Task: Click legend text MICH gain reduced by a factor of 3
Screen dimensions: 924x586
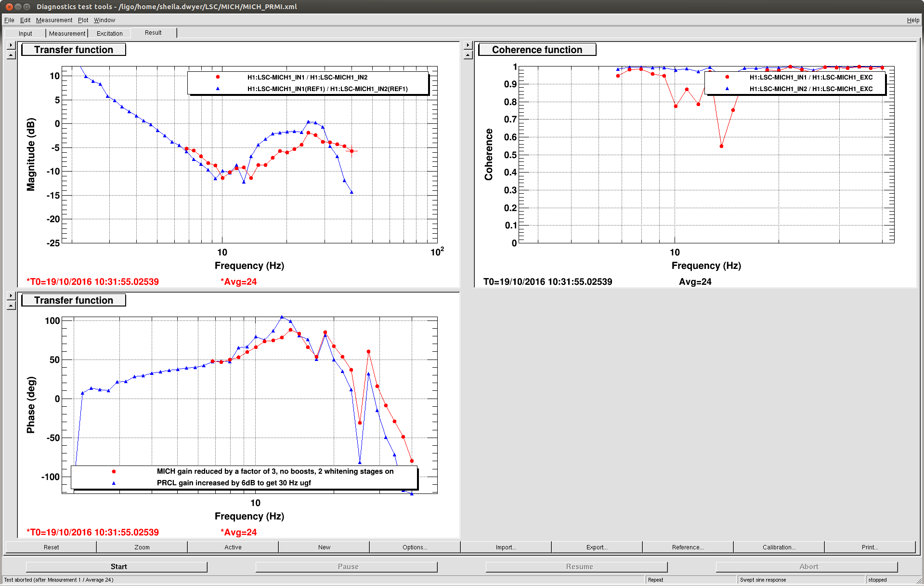Action: coord(275,471)
